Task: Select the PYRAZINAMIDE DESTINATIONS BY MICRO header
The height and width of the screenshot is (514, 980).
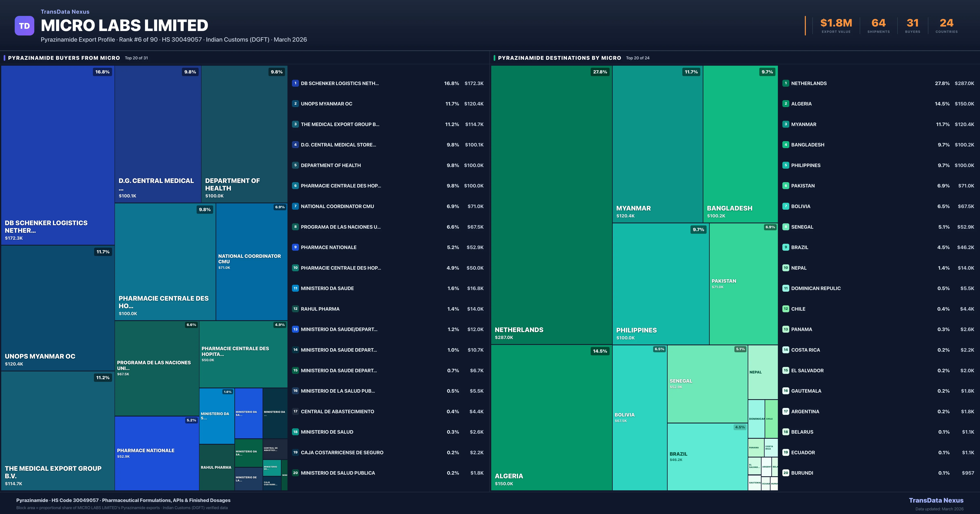Action: (x=559, y=58)
